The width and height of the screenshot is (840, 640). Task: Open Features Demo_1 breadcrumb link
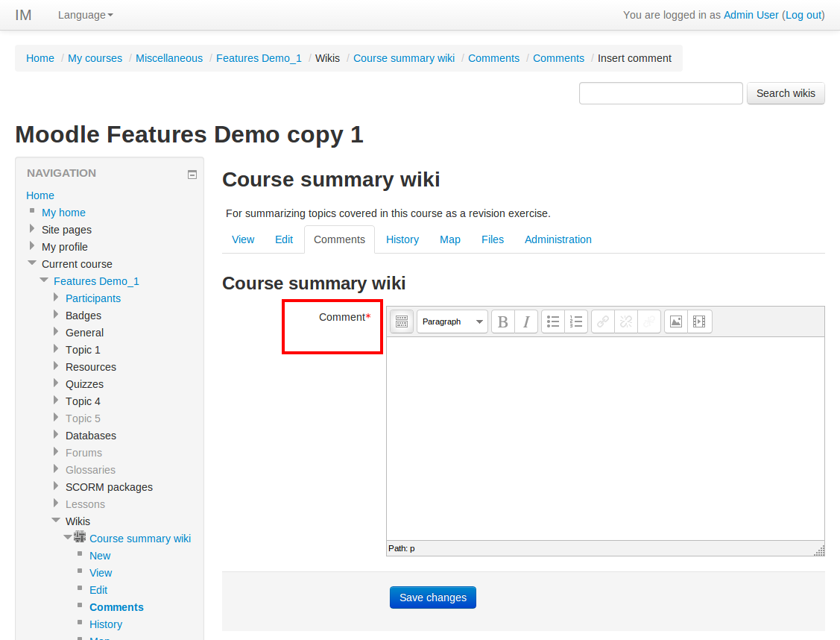pos(259,58)
